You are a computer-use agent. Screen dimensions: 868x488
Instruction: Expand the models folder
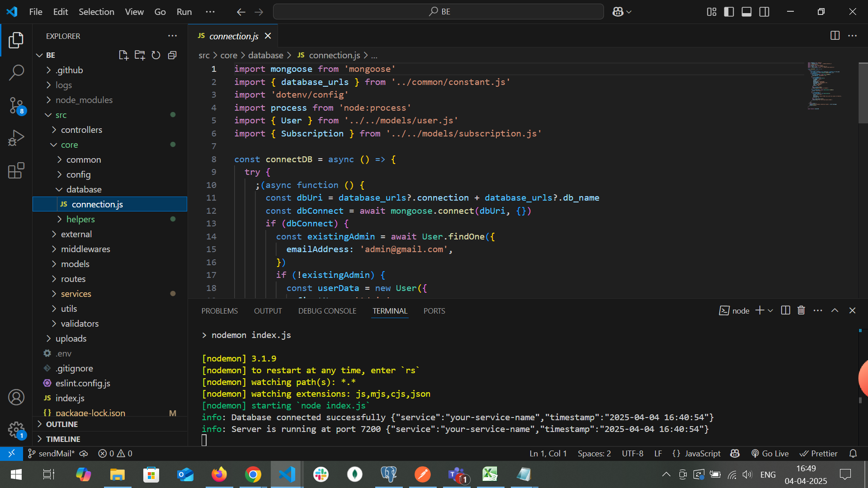pos(75,264)
